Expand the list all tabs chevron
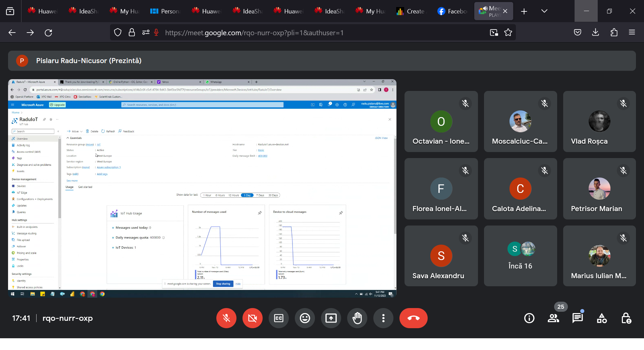This screenshot has height=350, width=644. click(x=544, y=11)
